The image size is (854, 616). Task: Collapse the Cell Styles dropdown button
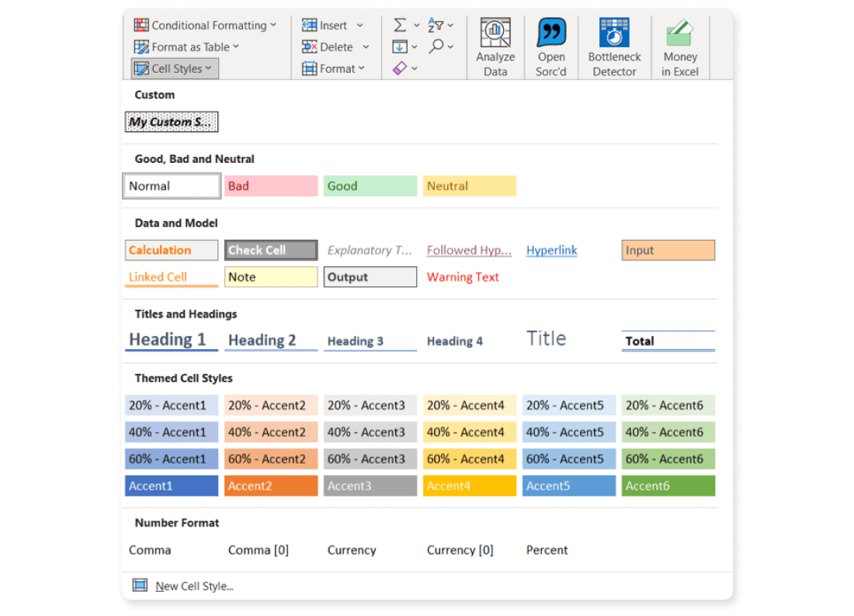pyautogui.click(x=174, y=68)
